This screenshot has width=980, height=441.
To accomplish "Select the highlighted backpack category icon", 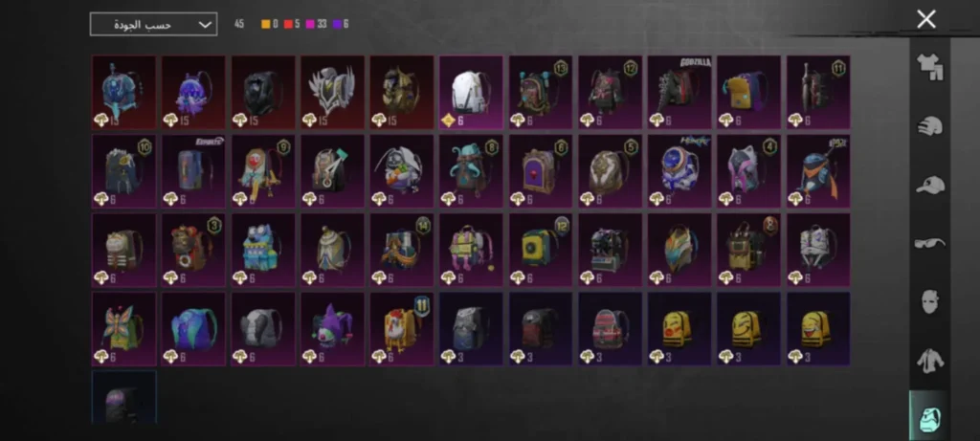I will tap(930, 415).
